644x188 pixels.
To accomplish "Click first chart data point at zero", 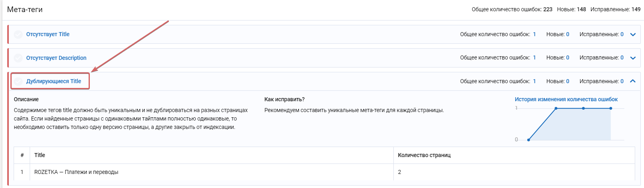I will coord(529,140).
